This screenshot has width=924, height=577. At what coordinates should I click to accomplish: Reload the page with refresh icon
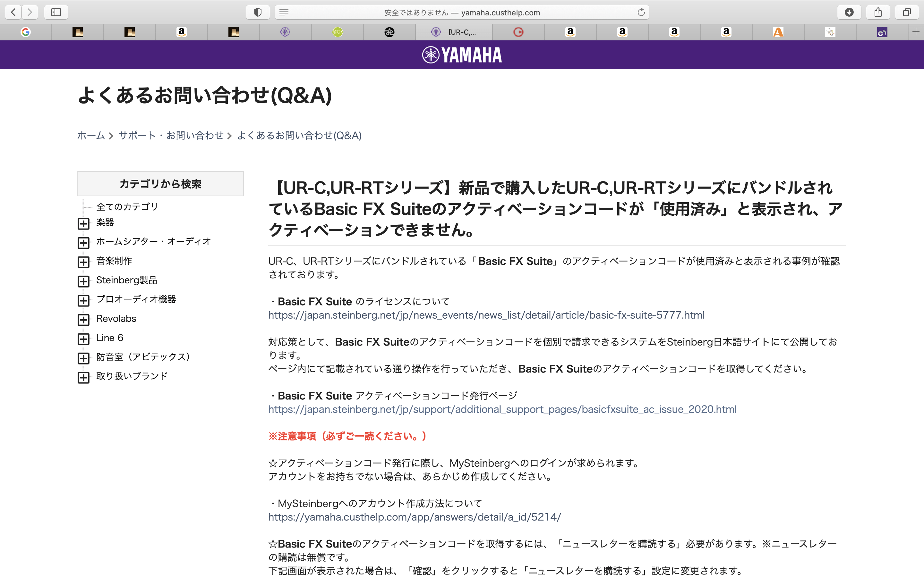pos(641,12)
